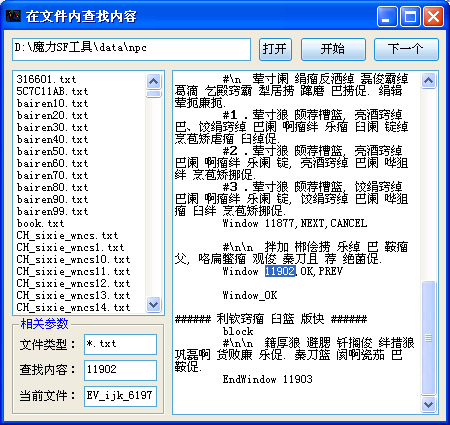The height and width of the screenshot is (425, 450).
Task: Select bairen10.txt in the file list
Action: pos(52,103)
